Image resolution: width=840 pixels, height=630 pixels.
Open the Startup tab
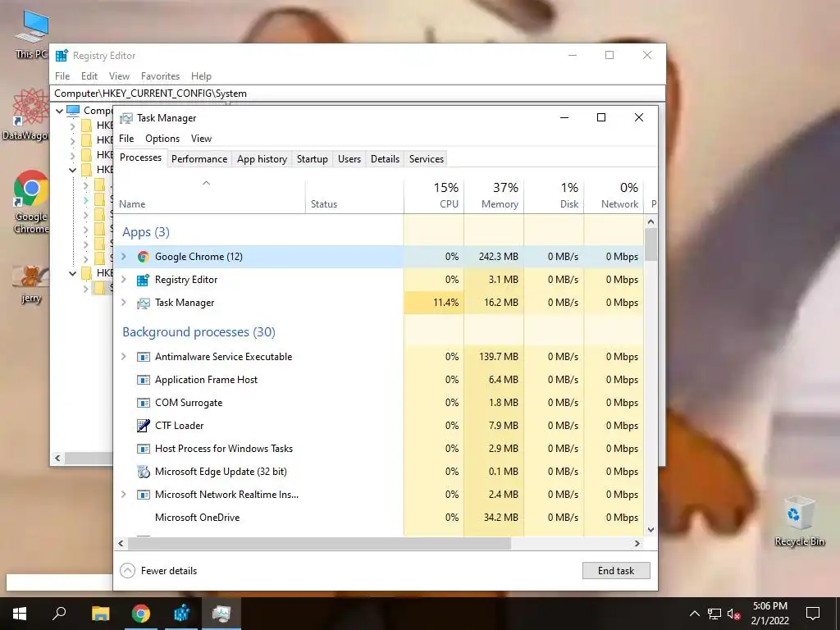click(x=313, y=159)
